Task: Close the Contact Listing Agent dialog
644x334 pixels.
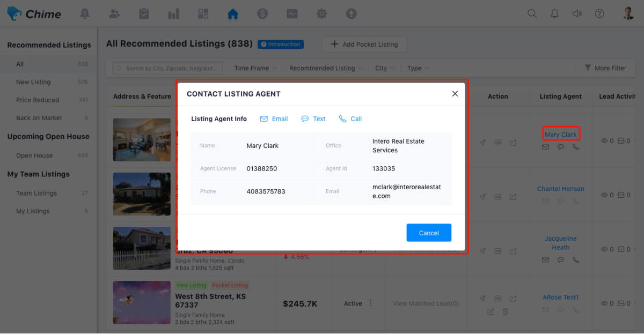Action: click(x=455, y=94)
